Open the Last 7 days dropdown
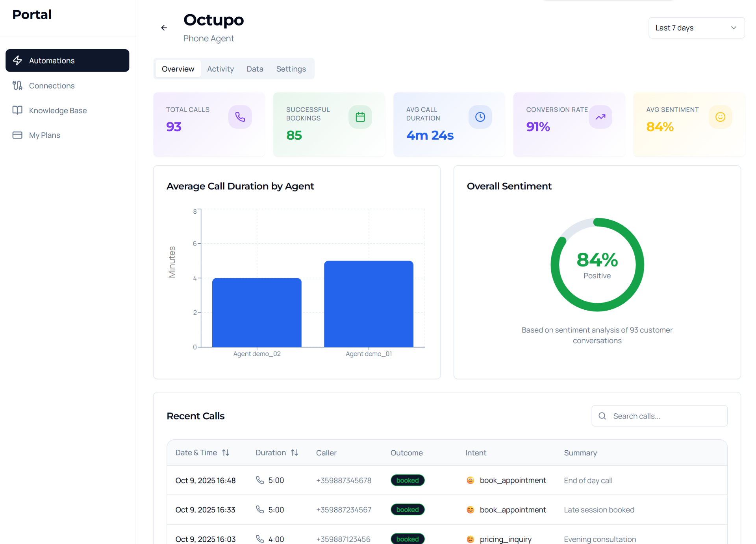The image size is (756, 544). (x=696, y=28)
